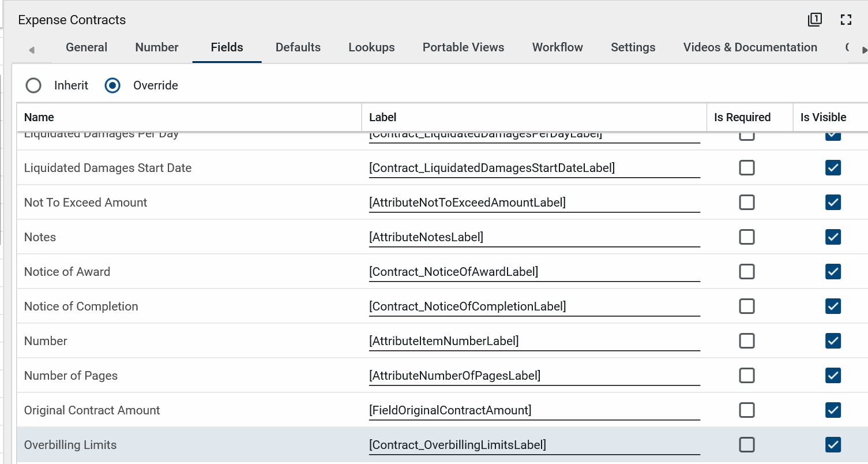Open the Defaults tab

(298, 47)
